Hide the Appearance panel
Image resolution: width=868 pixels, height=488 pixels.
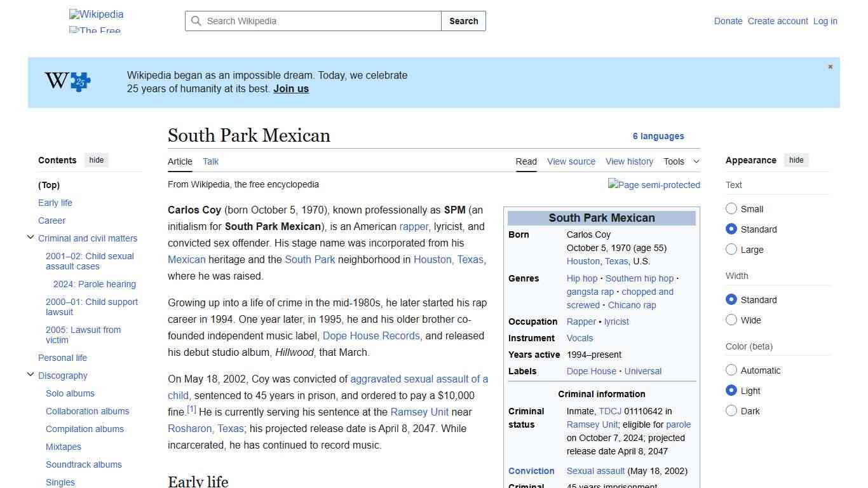796,160
